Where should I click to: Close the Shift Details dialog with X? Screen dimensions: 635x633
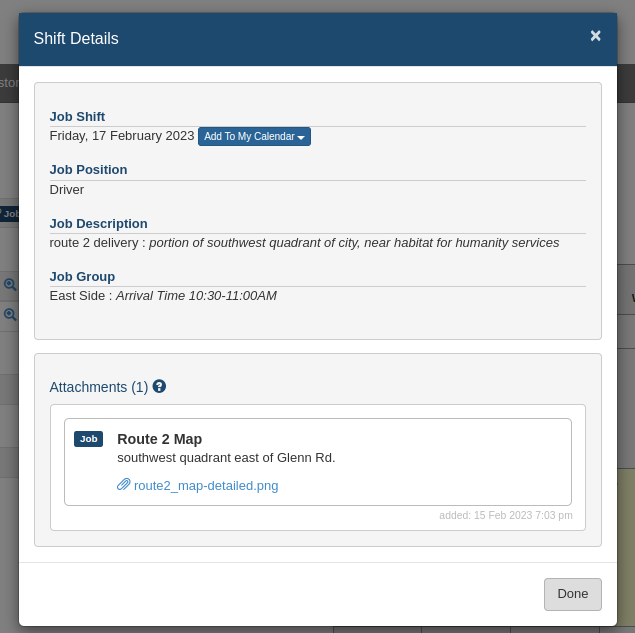point(595,36)
